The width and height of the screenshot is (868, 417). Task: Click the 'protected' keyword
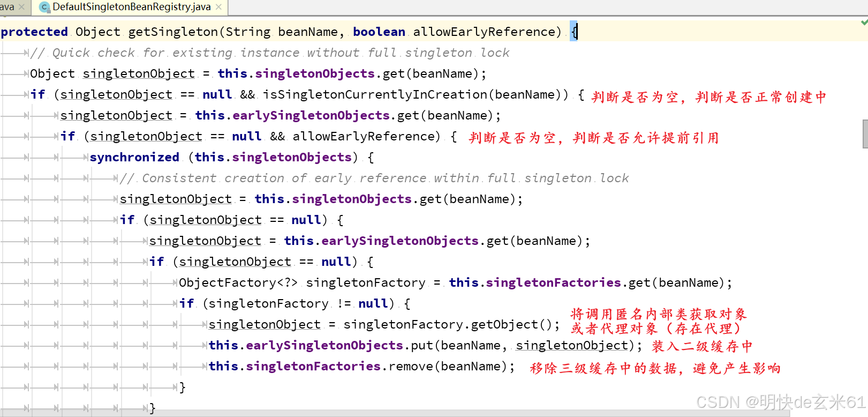34,32
